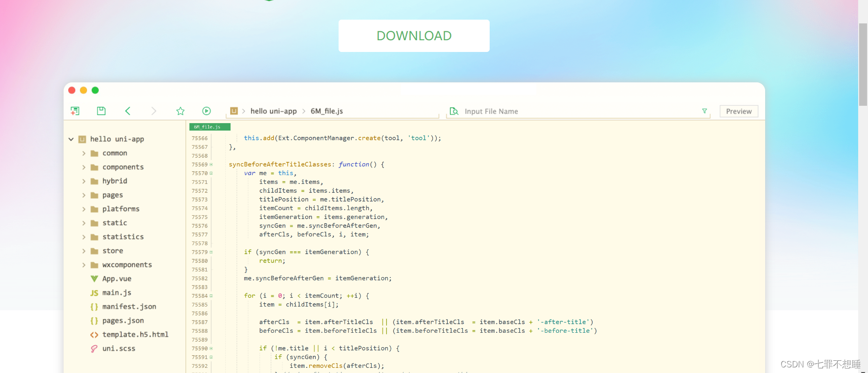Image resolution: width=868 pixels, height=373 pixels.
Task: Click the filter funnel icon
Action: (704, 111)
